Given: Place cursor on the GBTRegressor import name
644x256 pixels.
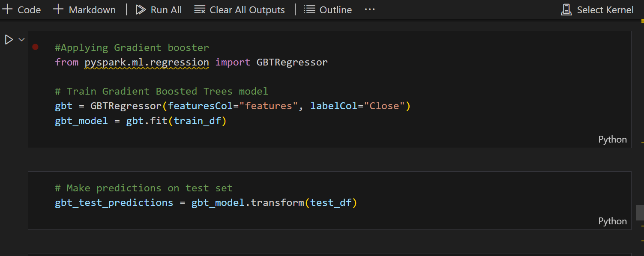Looking at the screenshot, I should click(292, 62).
